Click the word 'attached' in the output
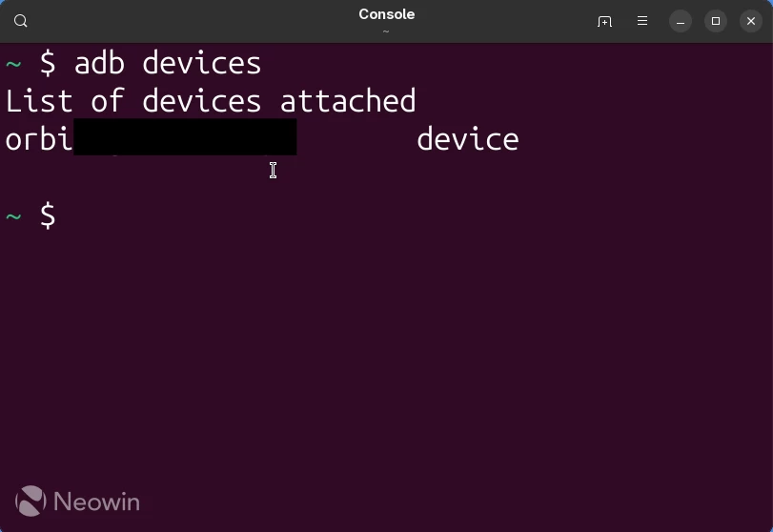773x532 pixels. (348, 101)
